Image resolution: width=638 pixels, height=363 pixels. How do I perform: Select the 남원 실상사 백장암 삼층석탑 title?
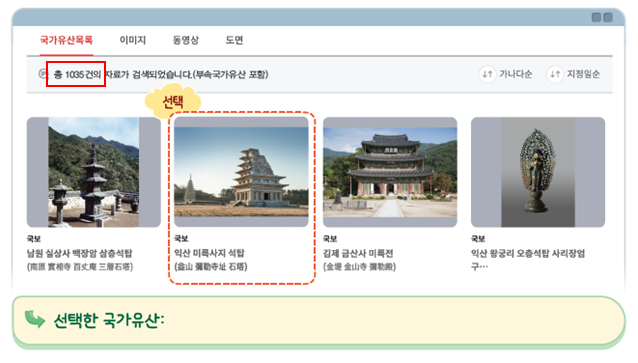80,254
